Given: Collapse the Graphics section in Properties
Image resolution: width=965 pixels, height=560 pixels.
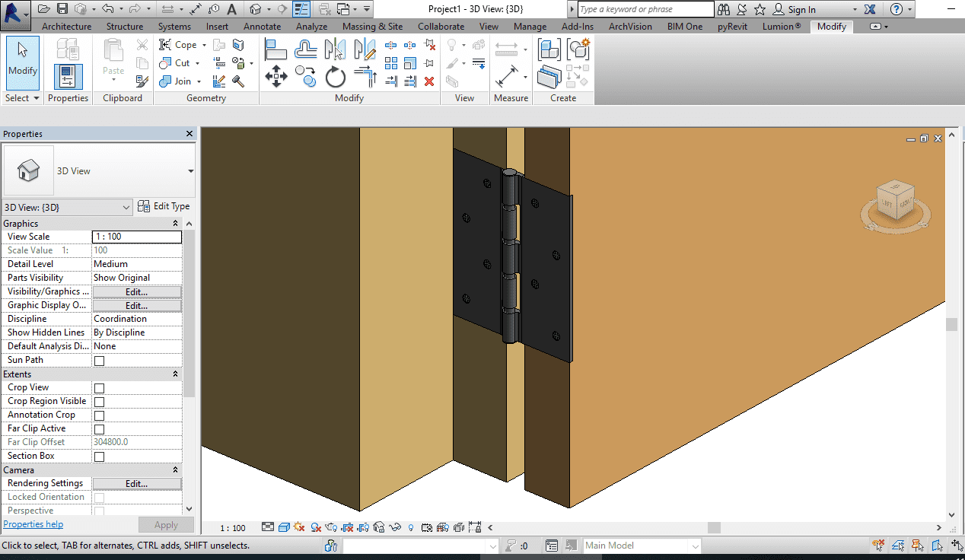Looking at the screenshot, I should [176, 224].
